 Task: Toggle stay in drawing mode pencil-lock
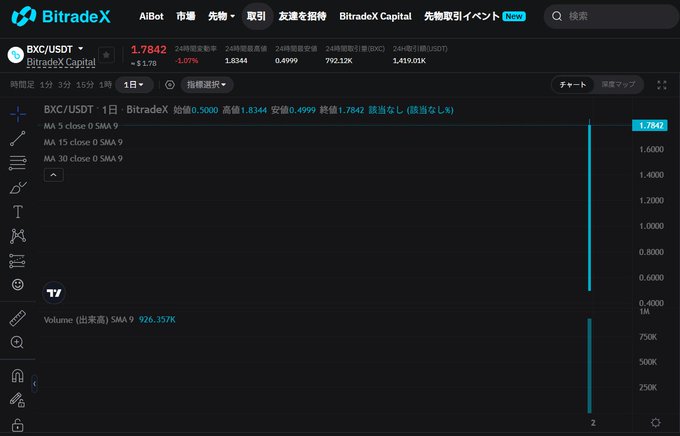click(x=17, y=400)
